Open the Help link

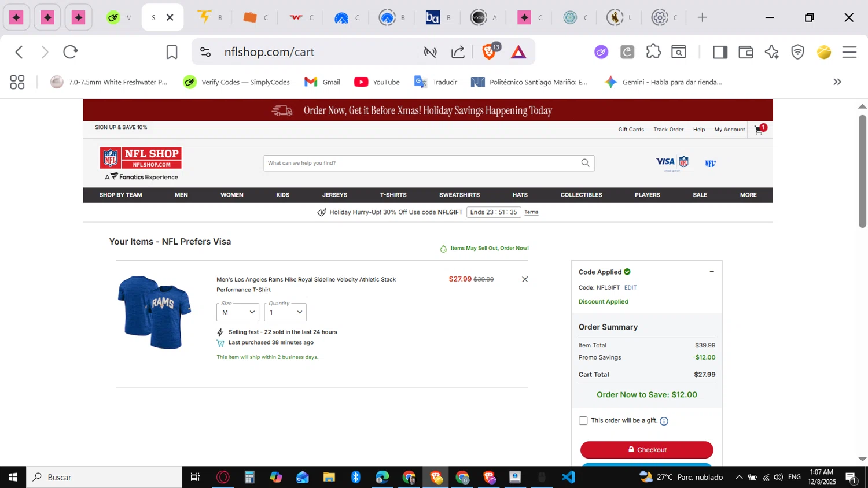pos(699,130)
